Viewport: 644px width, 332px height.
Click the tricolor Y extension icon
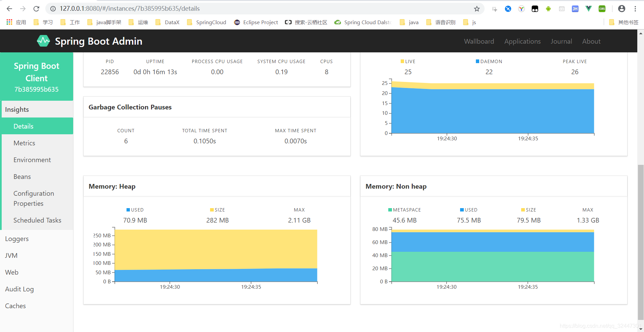click(522, 9)
